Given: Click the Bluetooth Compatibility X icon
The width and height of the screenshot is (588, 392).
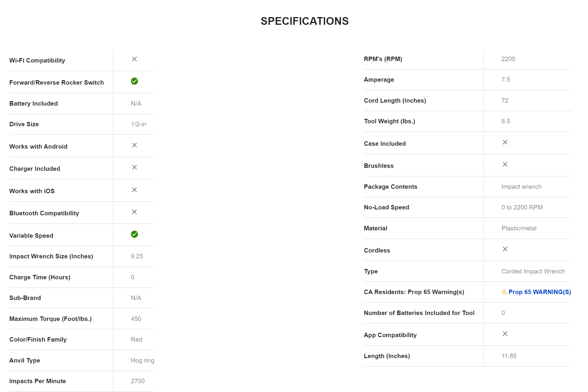Looking at the screenshot, I should 134,212.
